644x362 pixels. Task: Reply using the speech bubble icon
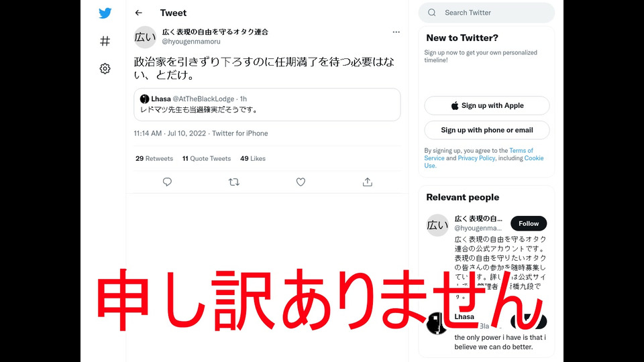[167, 182]
